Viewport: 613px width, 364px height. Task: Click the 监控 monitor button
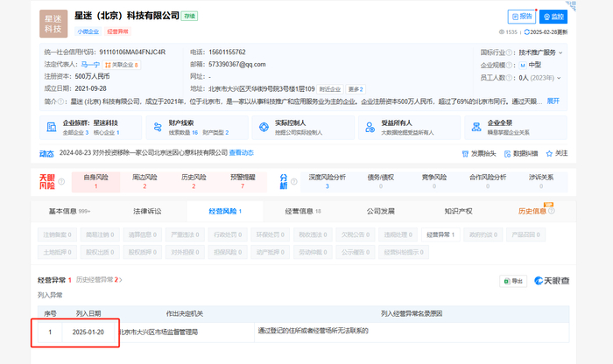pyautogui.click(x=553, y=17)
